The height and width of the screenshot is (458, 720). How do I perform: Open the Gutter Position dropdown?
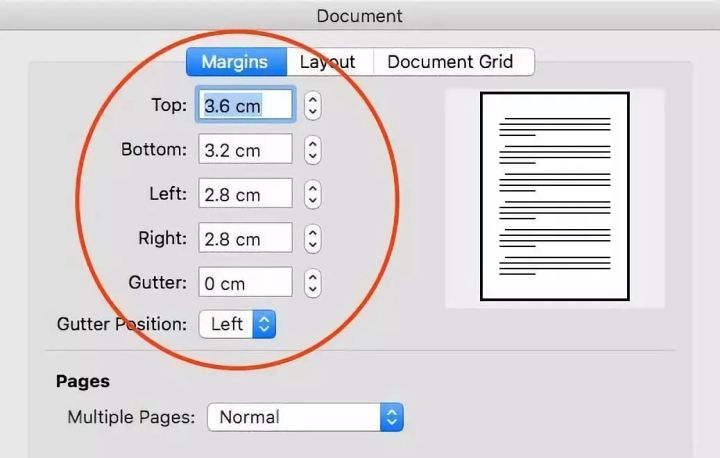(x=237, y=324)
